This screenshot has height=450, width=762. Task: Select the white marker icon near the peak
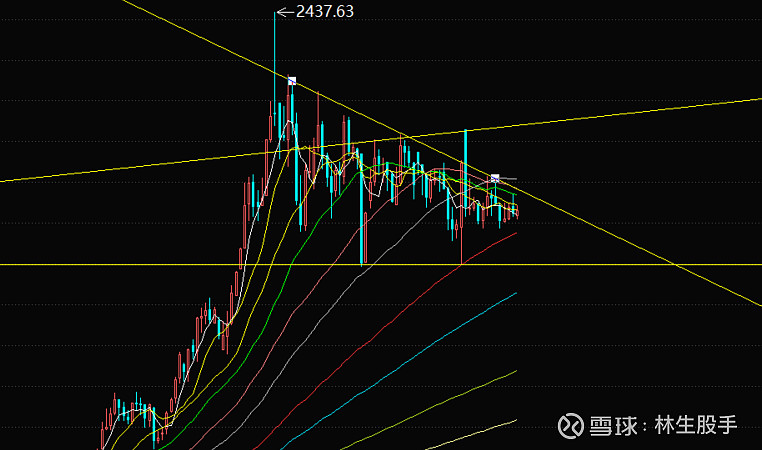tap(291, 80)
